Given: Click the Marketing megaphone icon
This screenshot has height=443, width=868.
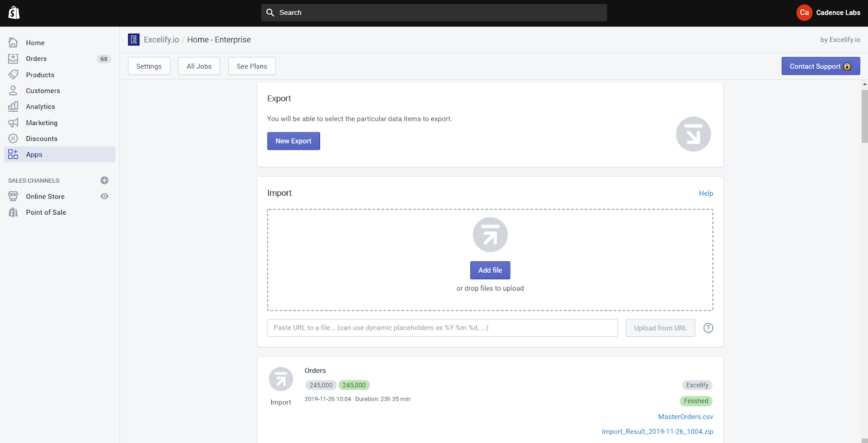Looking at the screenshot, I should point(13,123).
